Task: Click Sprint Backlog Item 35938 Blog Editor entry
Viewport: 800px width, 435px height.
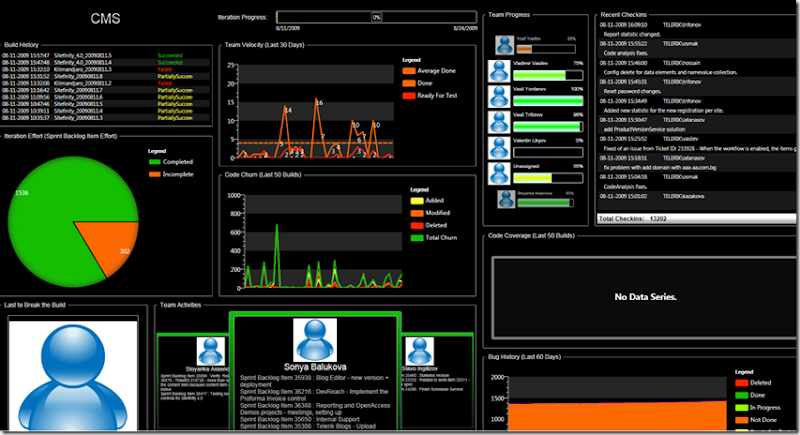Action: (315, 381)
